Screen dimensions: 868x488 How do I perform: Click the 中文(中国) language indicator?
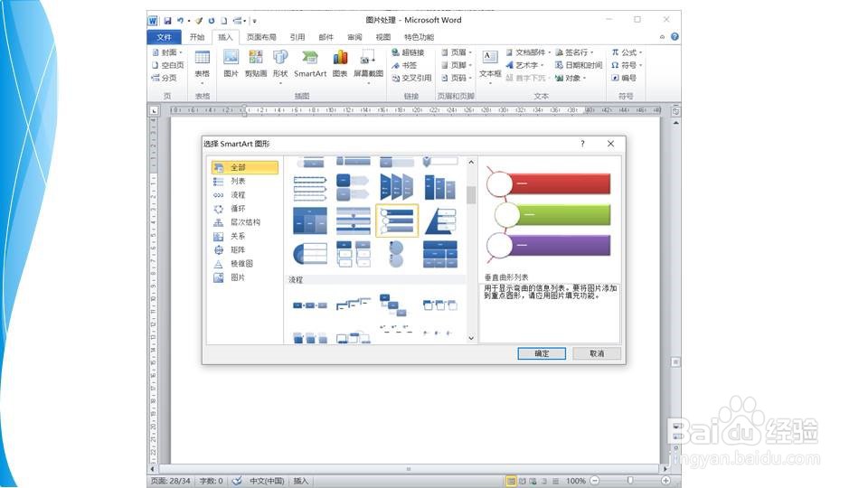pos(267,481)
